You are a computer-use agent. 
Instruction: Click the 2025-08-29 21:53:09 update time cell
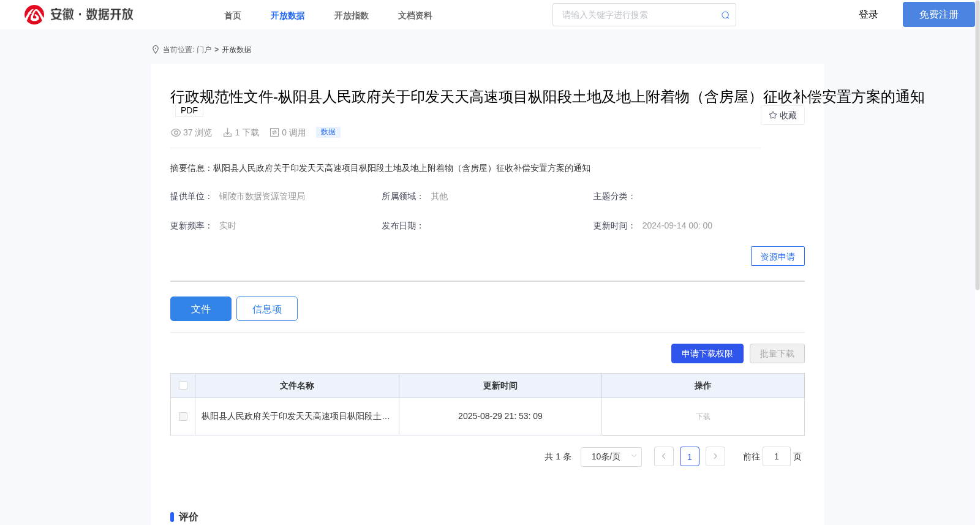[500, 416]
